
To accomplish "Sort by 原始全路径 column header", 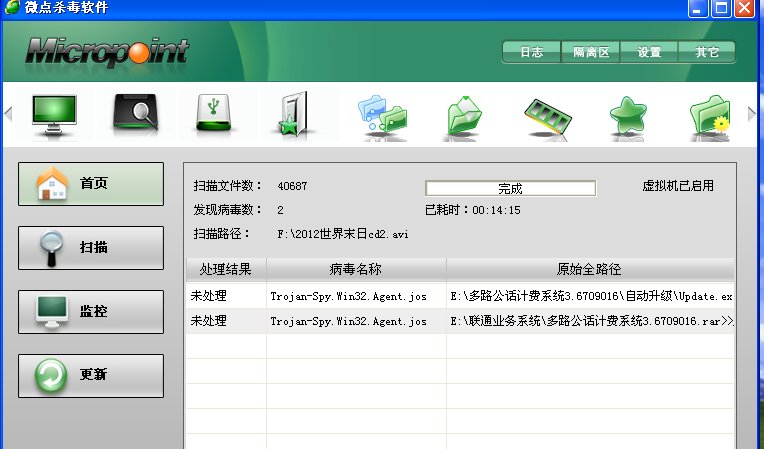I will 590,269.
